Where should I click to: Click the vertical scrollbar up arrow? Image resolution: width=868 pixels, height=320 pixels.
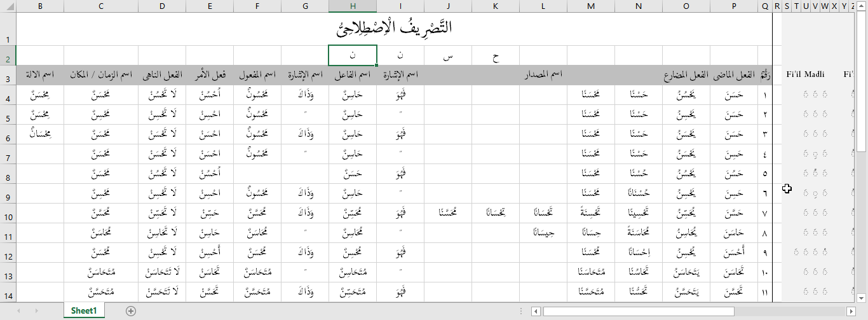[x=862, y=6]
